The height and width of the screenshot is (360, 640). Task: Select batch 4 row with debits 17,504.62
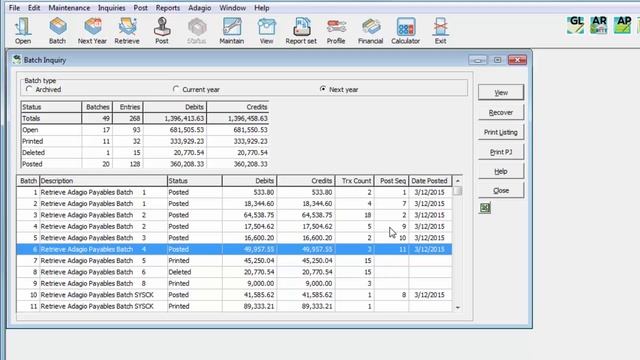[234, 227]
